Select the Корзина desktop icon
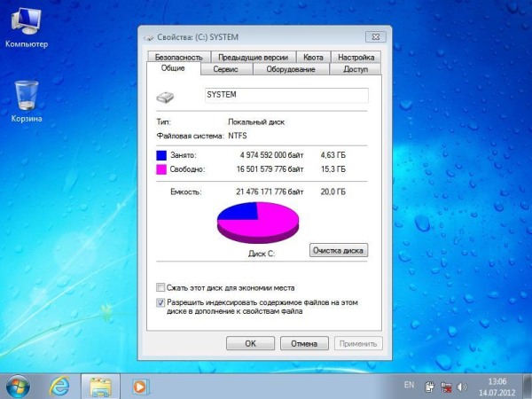This screenshot has width=532, height=399. tap(27, 99)
